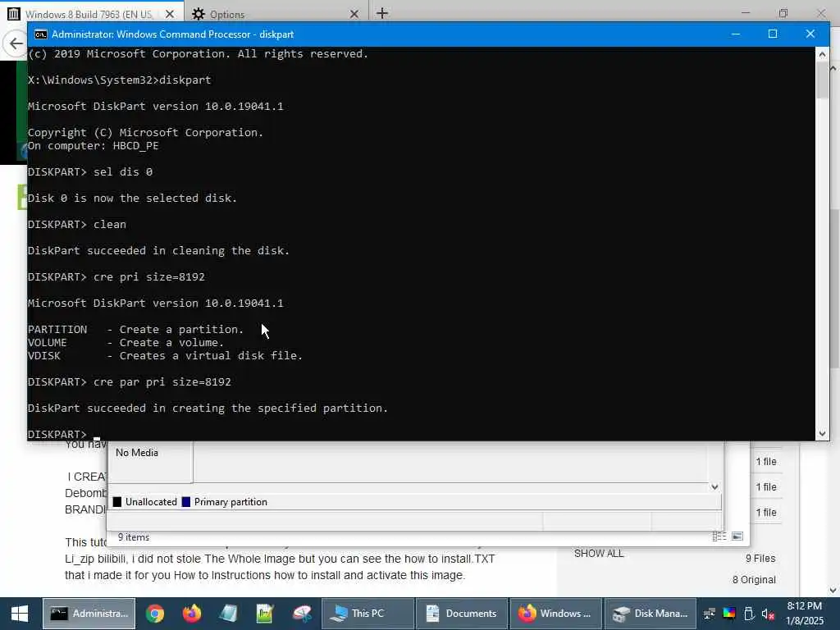
Task: Switch File Explorer to large icons view
Action: coord(737,536)
